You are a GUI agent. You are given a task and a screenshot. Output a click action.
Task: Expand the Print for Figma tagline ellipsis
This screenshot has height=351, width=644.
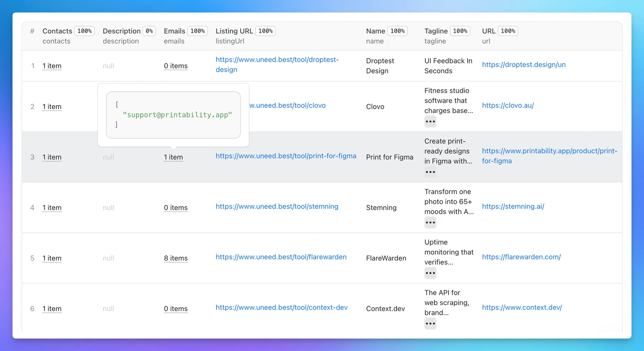(x=430, y=172)
